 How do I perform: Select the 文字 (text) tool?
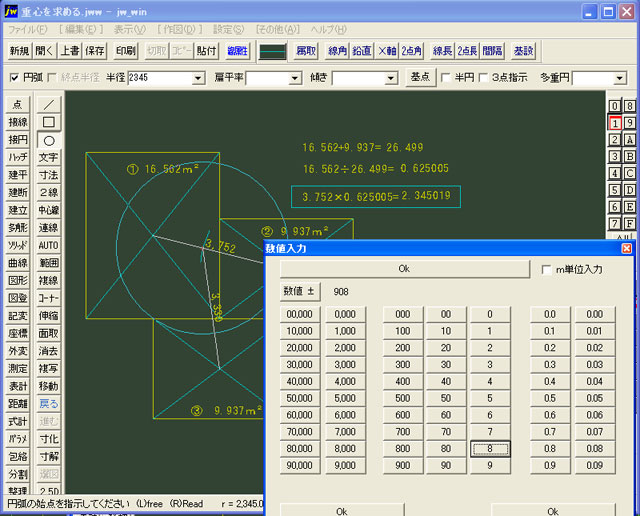pos(49,158)
